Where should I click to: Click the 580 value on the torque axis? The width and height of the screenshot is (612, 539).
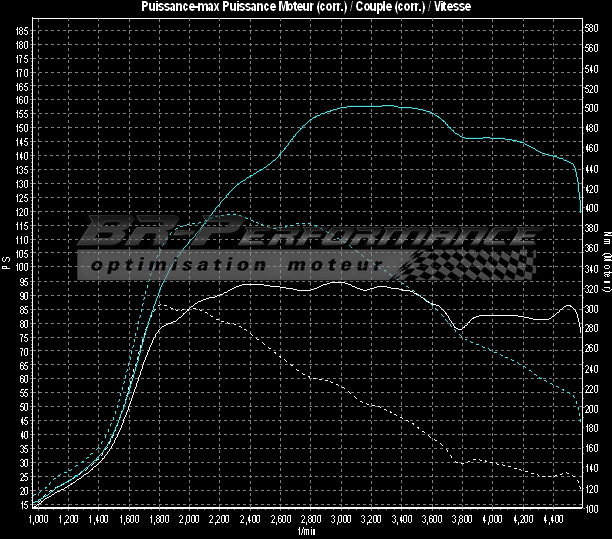click(592, 29)
